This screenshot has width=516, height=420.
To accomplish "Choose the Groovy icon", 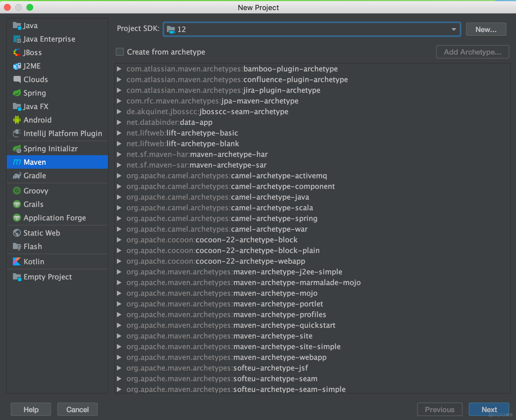I will pos(17,191).
